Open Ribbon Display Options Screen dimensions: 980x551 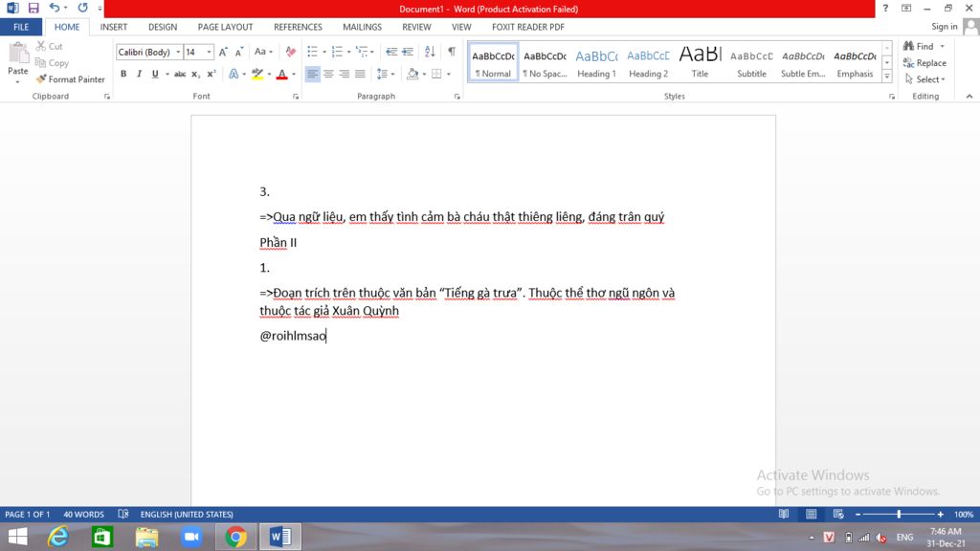coord(906,8)
